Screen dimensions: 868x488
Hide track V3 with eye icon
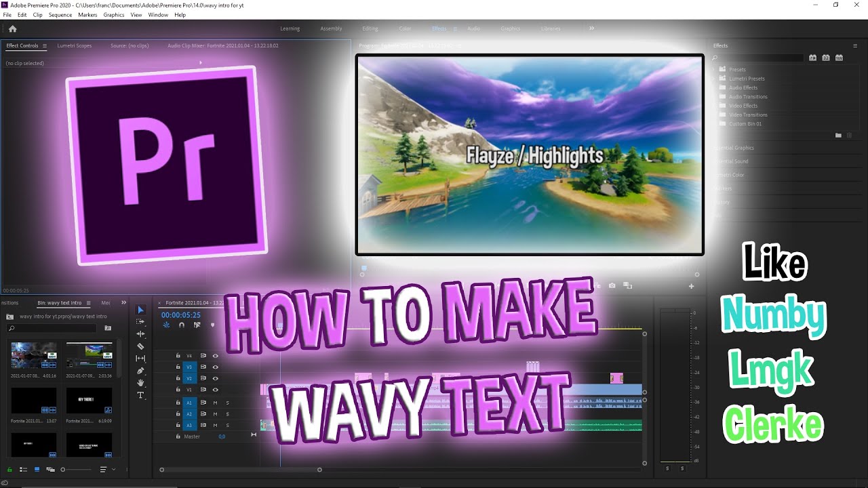216,367
